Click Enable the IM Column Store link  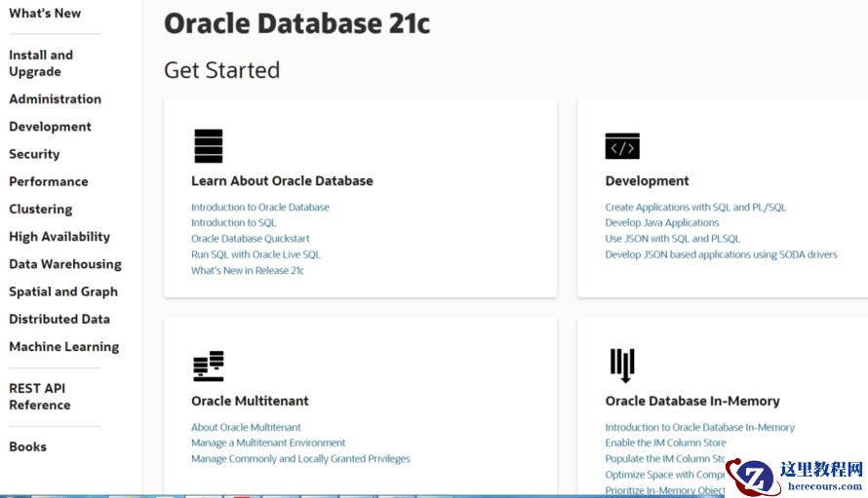665,443
